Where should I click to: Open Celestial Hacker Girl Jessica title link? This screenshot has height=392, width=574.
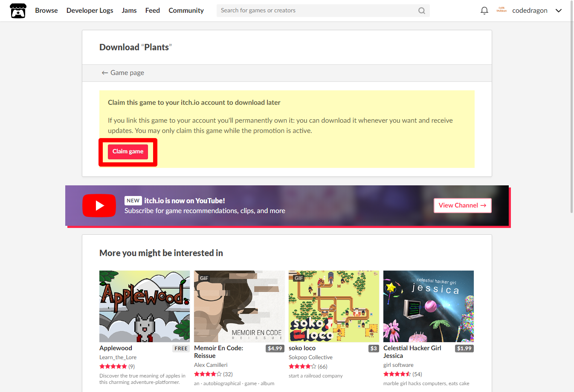pyautogui.click(x=412, y=352)
